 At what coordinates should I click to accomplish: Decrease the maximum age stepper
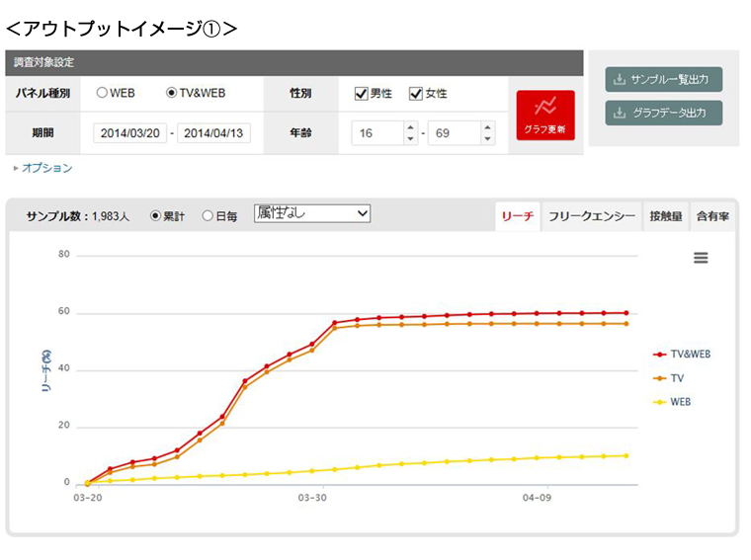point(487,138)
